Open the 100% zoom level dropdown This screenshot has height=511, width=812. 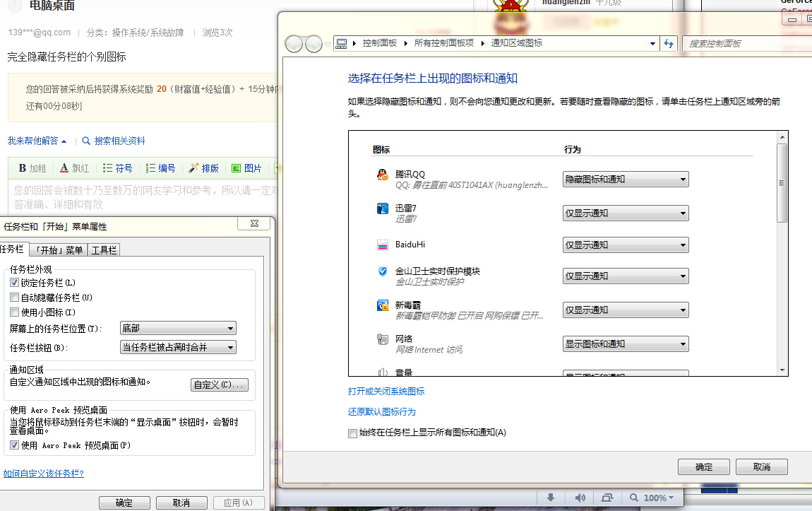659,498
